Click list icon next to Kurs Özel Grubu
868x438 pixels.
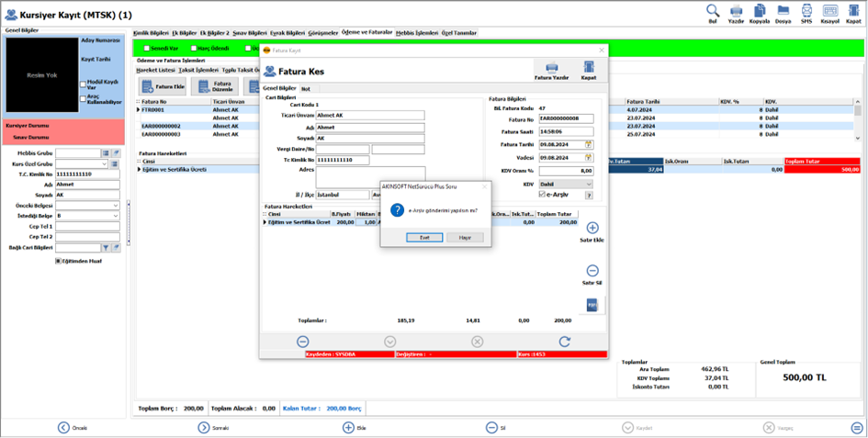coord(115,163)
